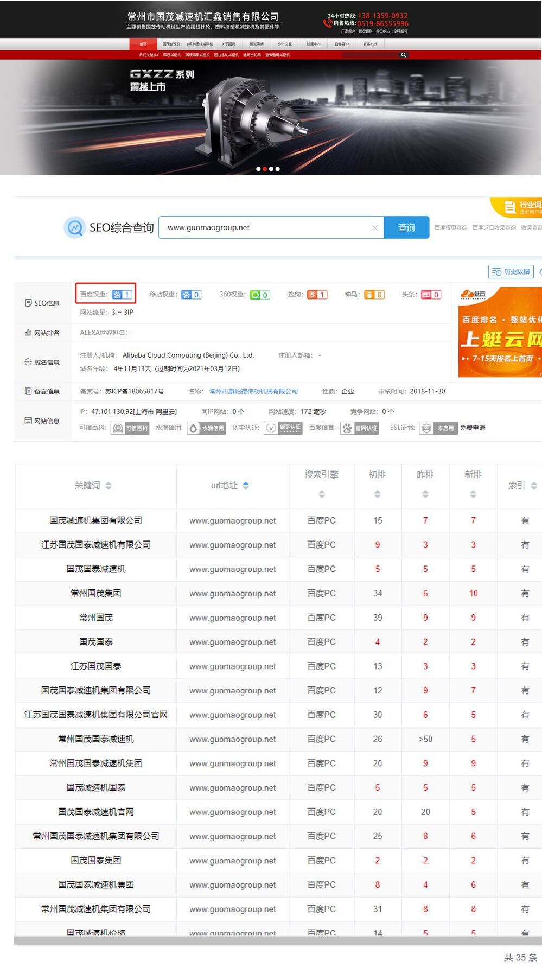
Task: Open the 荣誉资质 nav menu item
Action: coord(257,44)
